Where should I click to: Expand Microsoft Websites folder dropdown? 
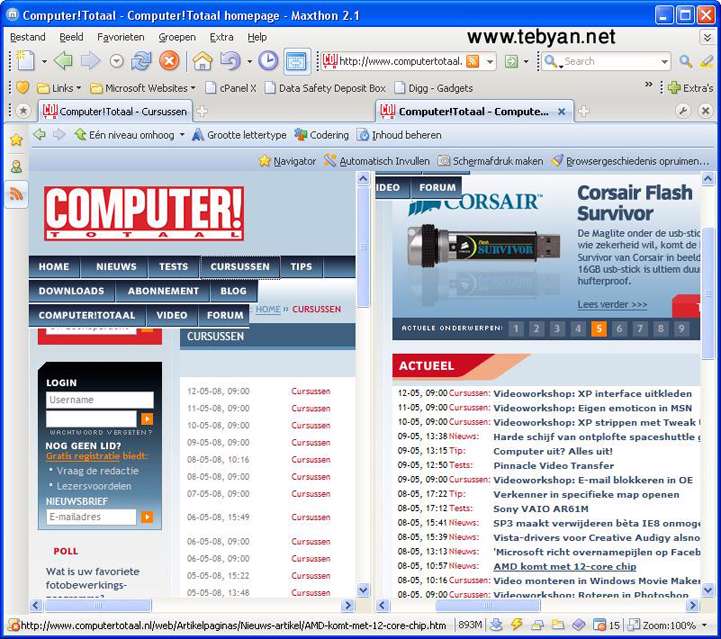pos(193,87)
